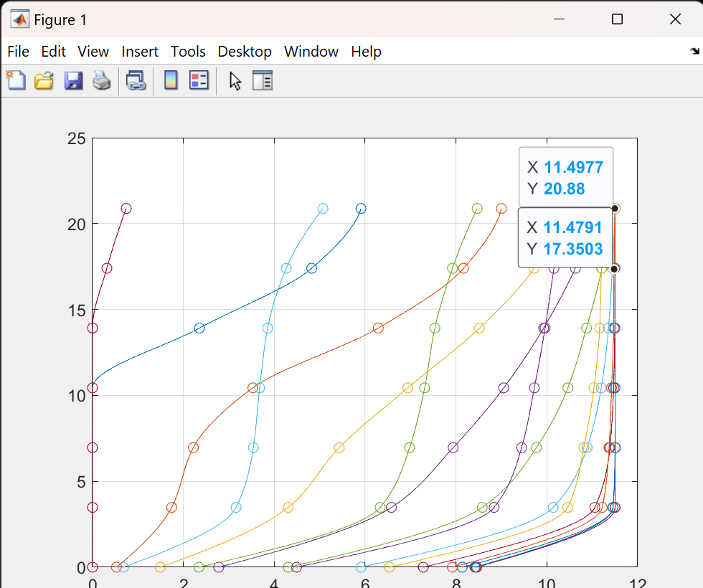
Task: Expand the Insert menu
Action: tap(140, 52)
